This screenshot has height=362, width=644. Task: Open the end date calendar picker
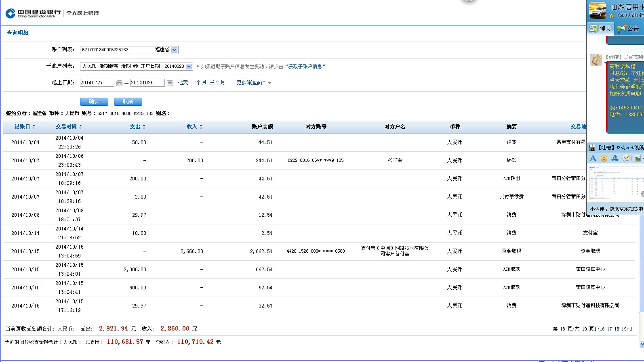click(170, 83)
